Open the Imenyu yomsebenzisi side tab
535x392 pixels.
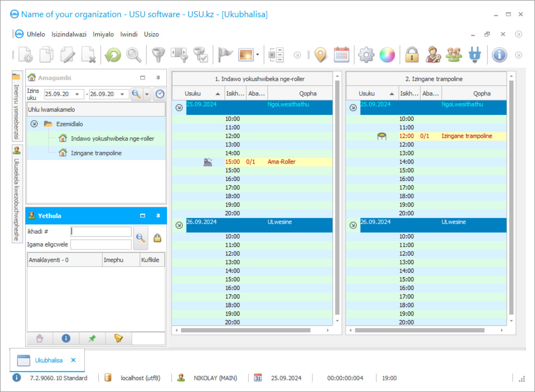point(17,106)
